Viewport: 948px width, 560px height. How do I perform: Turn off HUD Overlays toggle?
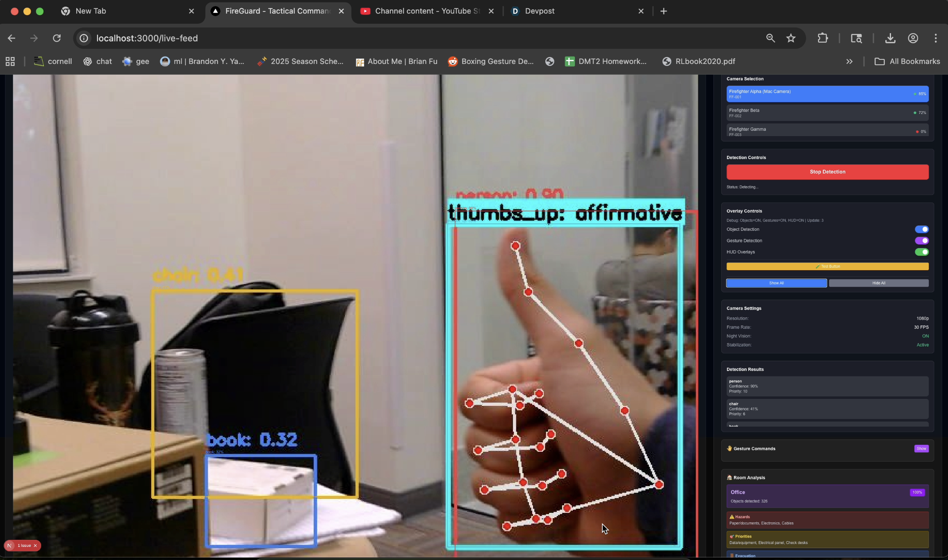point(921,252)
